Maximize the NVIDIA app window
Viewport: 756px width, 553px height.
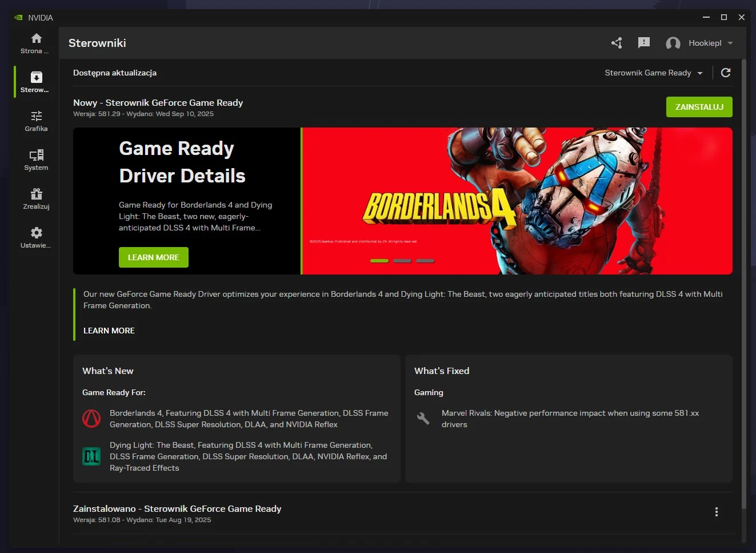coord(724,17)
